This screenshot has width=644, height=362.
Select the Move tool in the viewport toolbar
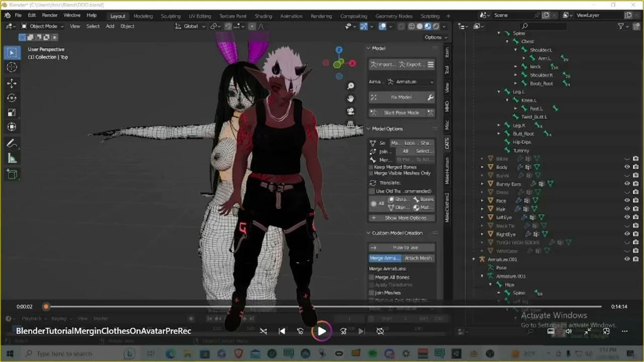click(12, 83)
